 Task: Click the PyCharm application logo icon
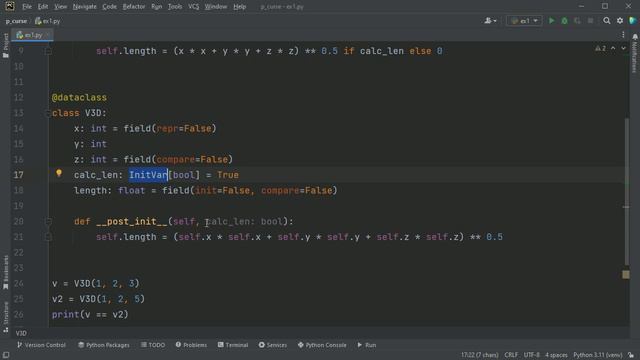[9, 6]
